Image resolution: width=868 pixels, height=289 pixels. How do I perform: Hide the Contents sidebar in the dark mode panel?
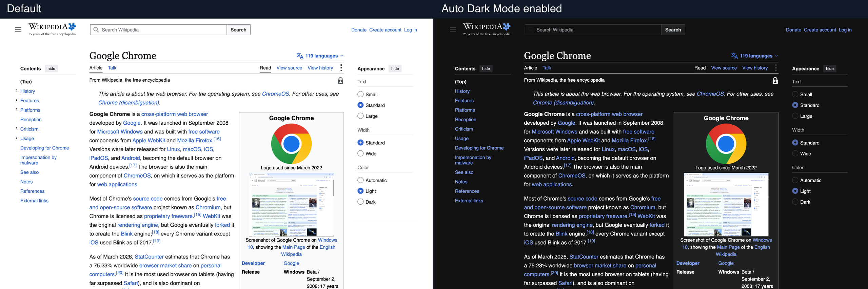point(486,68)
